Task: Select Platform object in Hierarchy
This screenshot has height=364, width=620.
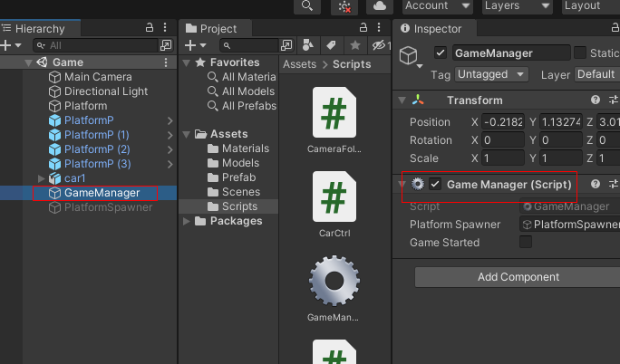Action: coord(85,106)
